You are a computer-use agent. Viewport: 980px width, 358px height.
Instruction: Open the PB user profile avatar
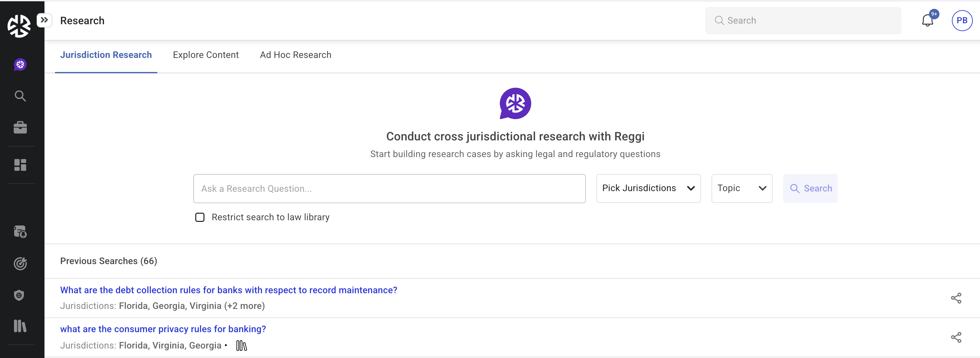(962, 21)
